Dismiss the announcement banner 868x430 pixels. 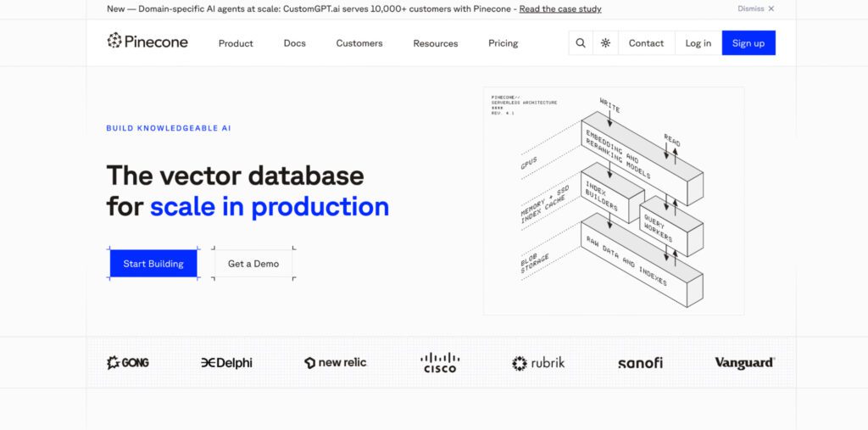coord(755,8)
